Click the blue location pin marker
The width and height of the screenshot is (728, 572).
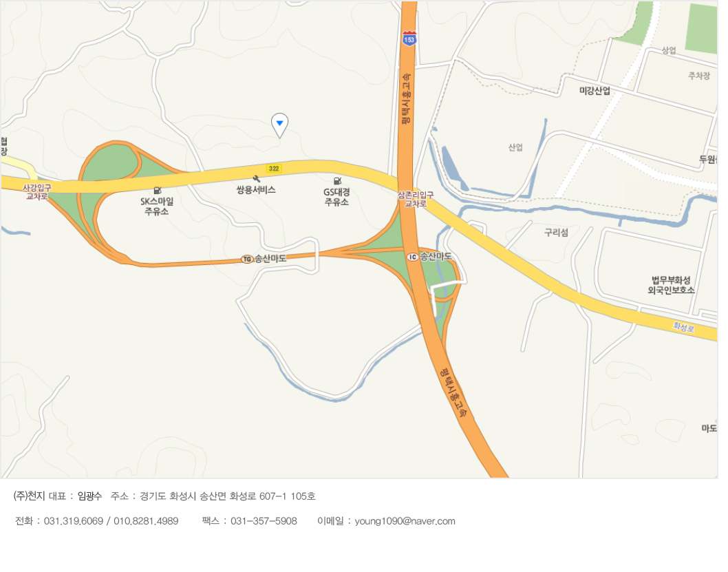[x=279, y=125]
